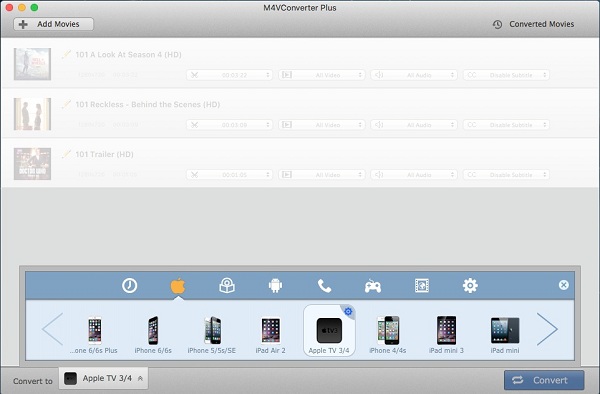Screen dimensions: 600x394
Task: Open Disable Subtitle dropdown for Reckless Behind the Scenes
Action: (x=506, y=125)
